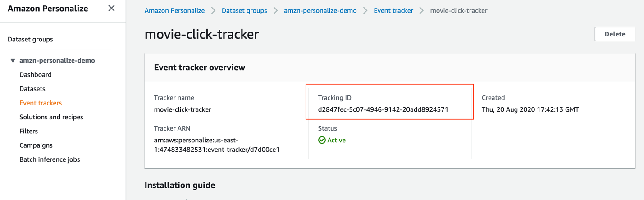Select Event trackers in the sidebar
The width and height of the screenshot is (644, 200).
click(41, 103)
